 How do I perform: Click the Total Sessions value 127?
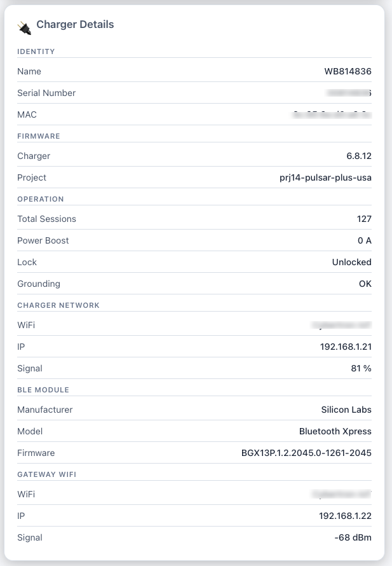point(364,219)
